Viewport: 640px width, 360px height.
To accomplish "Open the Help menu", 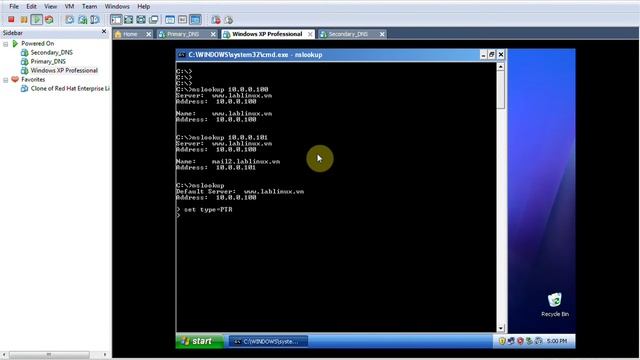I will 143,6.
